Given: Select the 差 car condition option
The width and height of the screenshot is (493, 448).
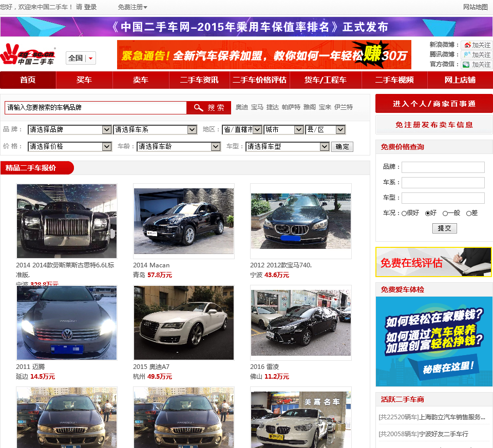Looking at the screenshot, I should (x=468, y=213).
